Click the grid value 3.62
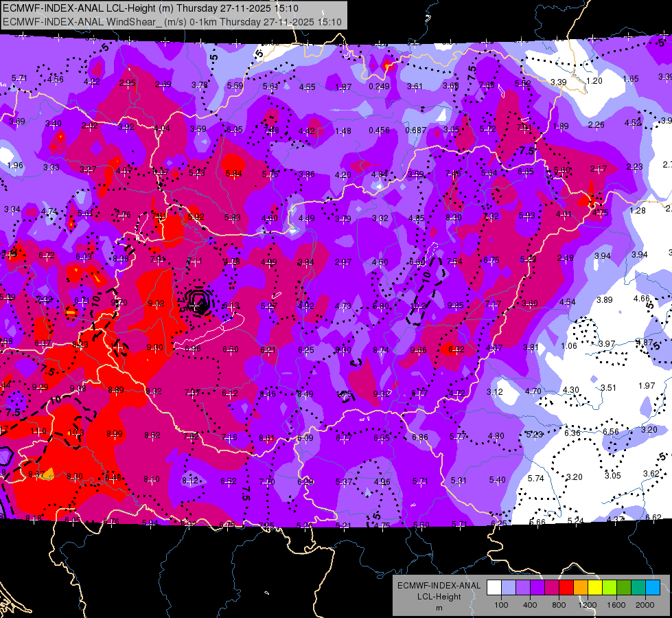 click(x=651, y=474)
